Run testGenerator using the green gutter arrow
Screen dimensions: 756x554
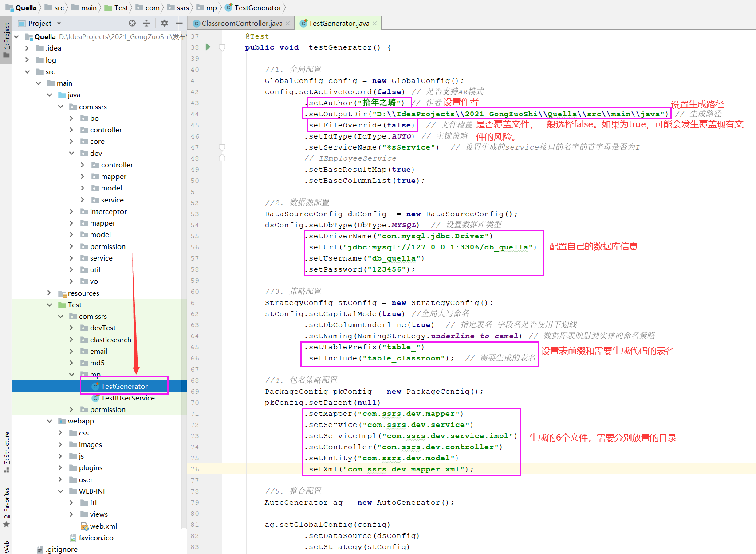tap(208, 47)
